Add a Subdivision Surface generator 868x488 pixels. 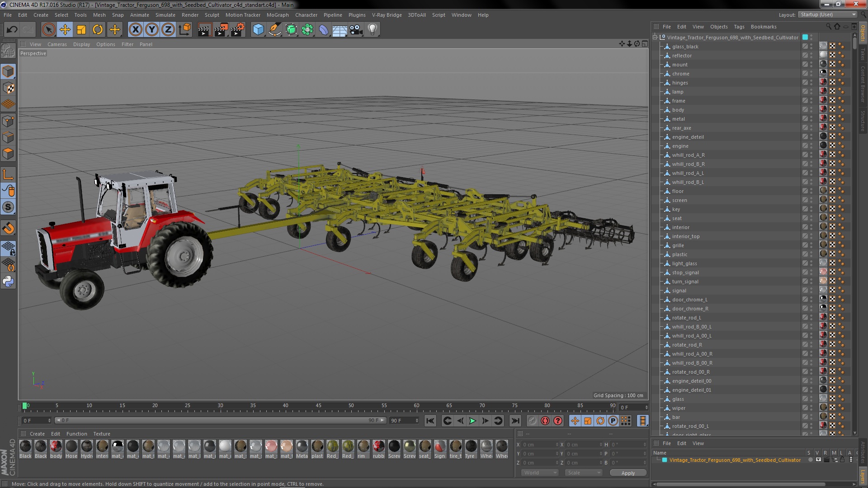(x=291, y=30)
